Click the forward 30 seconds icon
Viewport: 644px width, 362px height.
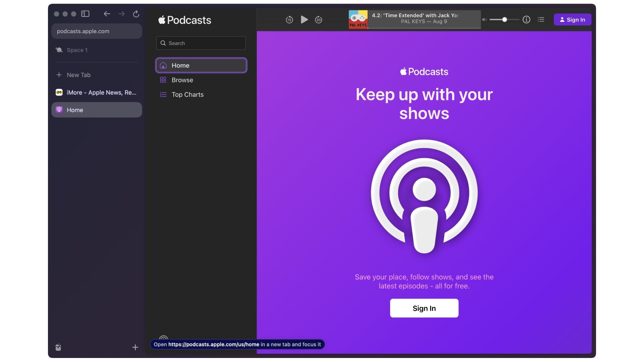[318, 20]
